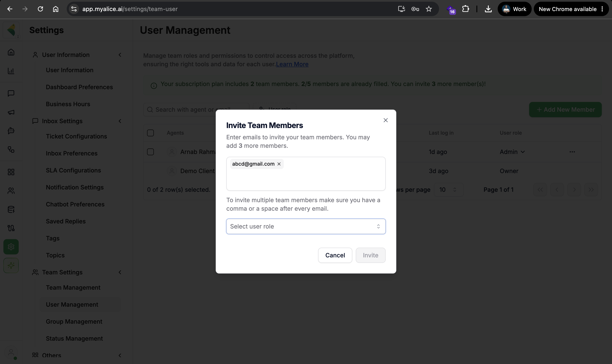612x364 pixels.
Task: Open the analytics bar chart icon
Action: 11,71
